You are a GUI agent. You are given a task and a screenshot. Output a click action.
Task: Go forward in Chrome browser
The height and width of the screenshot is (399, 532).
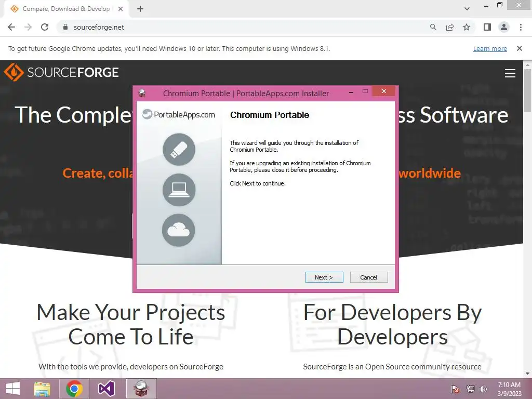(28, 27)
